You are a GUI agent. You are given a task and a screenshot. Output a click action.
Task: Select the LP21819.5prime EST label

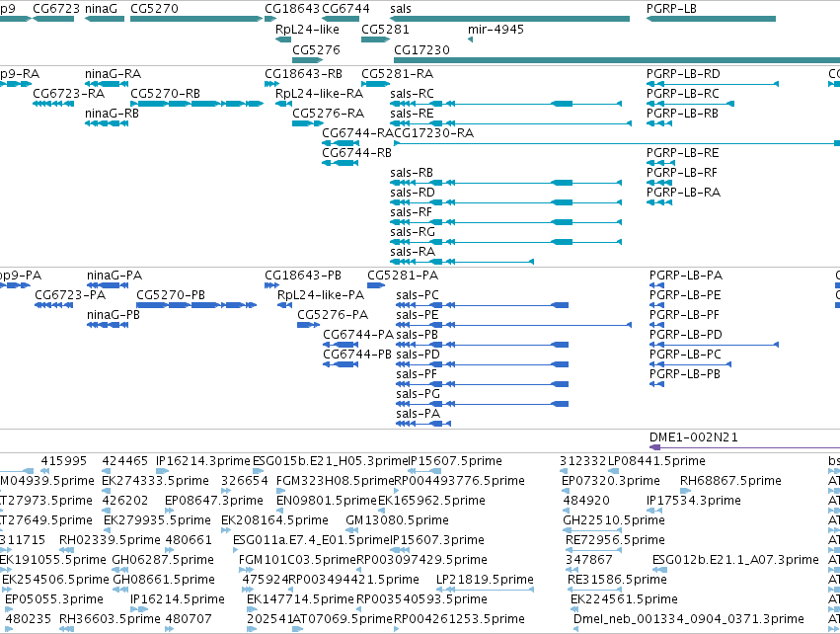coord(485,580)
